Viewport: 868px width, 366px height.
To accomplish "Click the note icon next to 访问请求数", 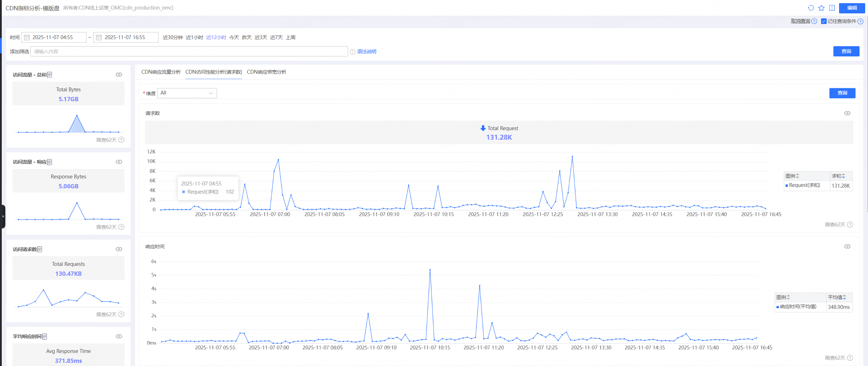I will pyautogui.click(x=40, y=249).
